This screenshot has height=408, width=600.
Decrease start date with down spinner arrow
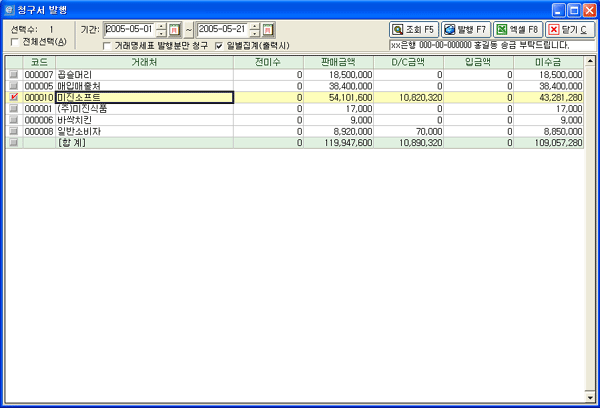[x=162, y=33]
